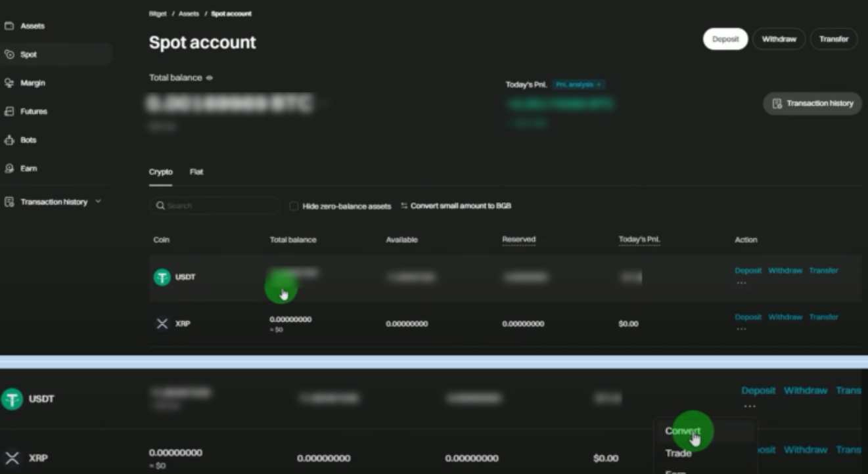Click the XRP coin icon in top table
This screenshot has height=474, width=868.
(162, 324)
